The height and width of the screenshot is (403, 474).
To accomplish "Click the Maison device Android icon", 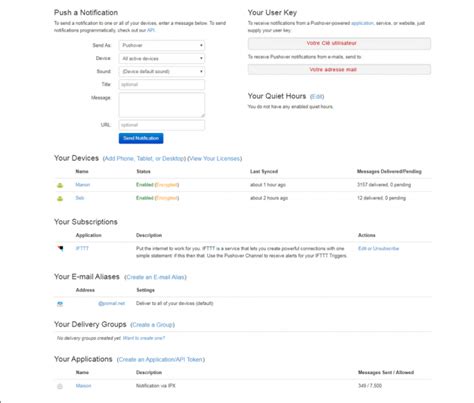I will coord(60,185).
